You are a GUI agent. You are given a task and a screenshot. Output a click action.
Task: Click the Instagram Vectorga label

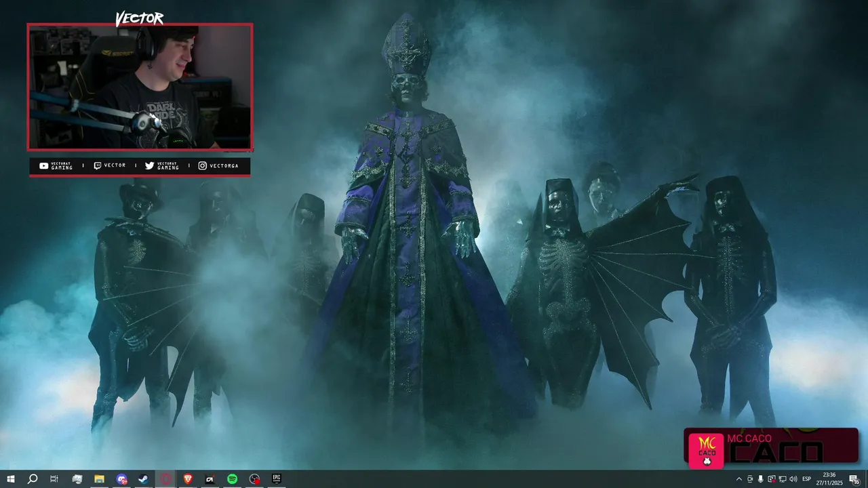pyautogui.click(x=218, y=165)
